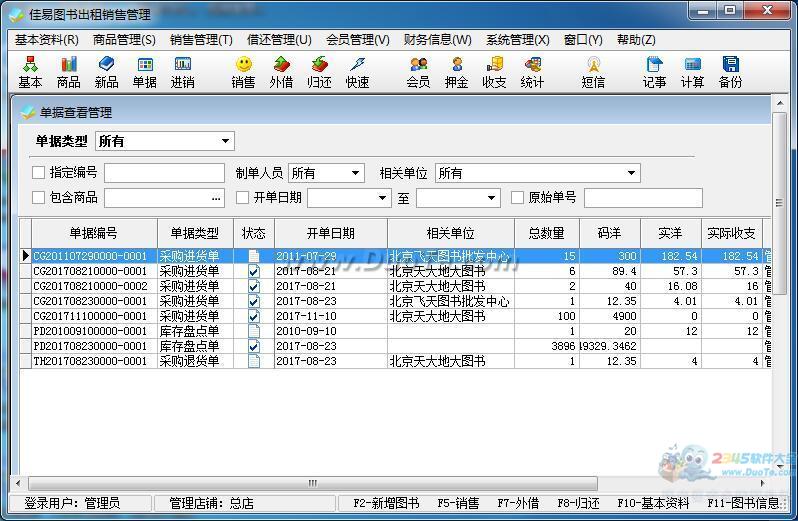Open the 财务信息(W) menu
The image size is (798, 521).
click(x=438, y=40)
